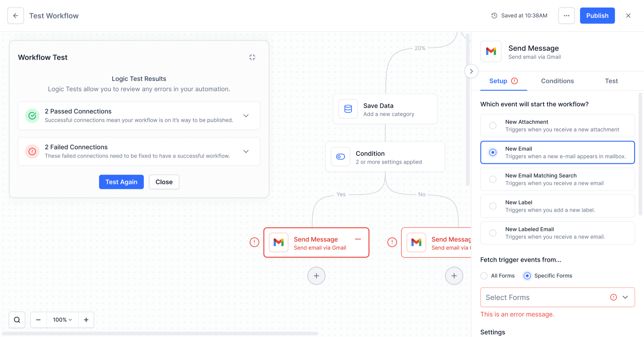Close the editor with the X icon
The image size is (644, 337).
pos(628,16)
